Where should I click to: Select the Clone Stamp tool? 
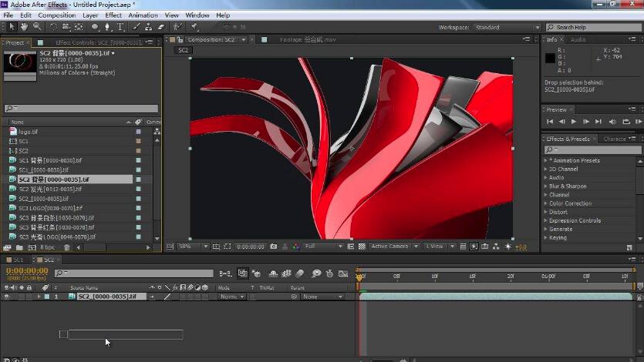point(148,27)
